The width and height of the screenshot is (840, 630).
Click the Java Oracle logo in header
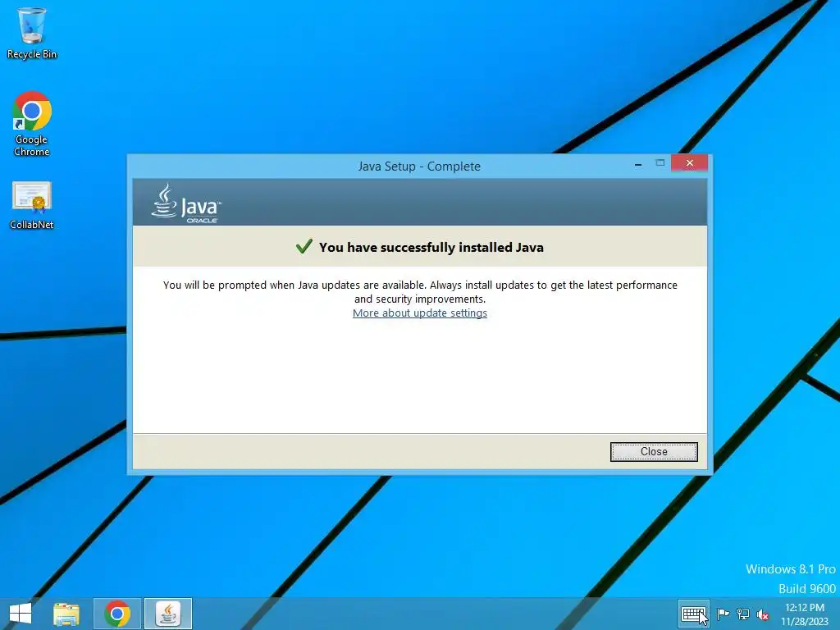[186, 204]
